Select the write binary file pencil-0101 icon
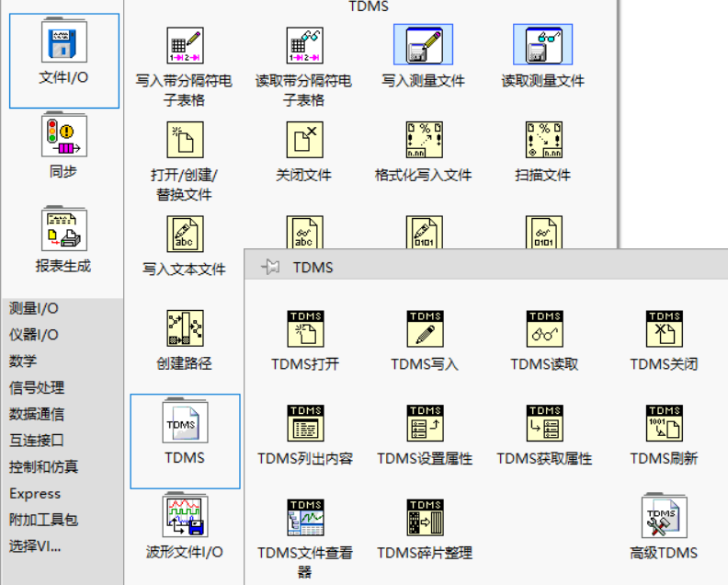This screenshot has width=728, height=585. pos(425,232)
